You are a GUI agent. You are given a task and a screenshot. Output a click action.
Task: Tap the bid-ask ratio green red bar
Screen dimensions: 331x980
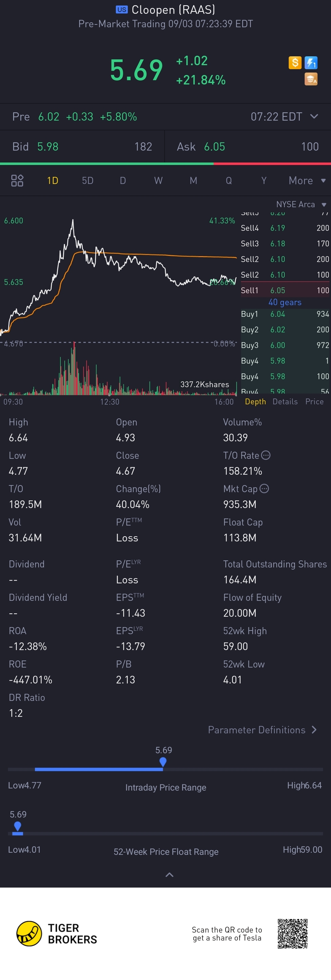tap(165, 163)
